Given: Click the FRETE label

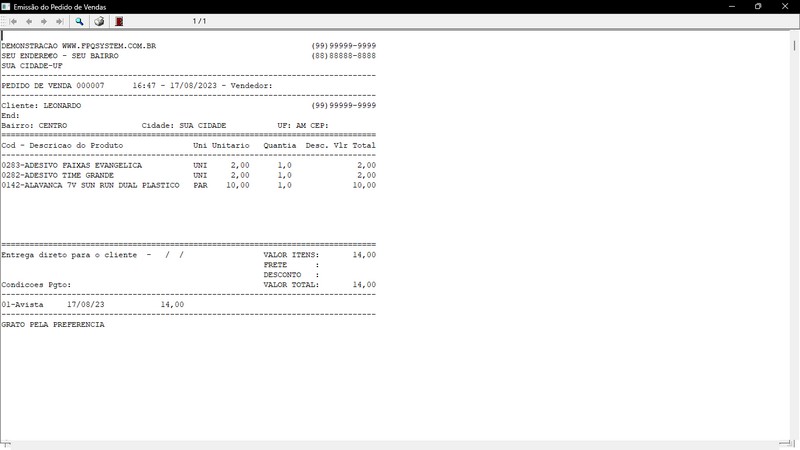Looking at the screenshot, I should click(x=275, y=265).
